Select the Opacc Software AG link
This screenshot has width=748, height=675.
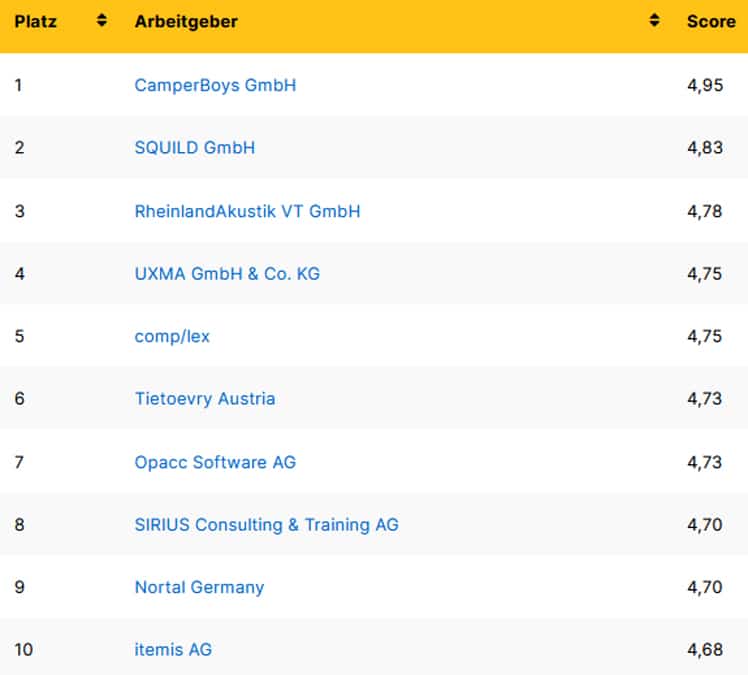(215, 462)
